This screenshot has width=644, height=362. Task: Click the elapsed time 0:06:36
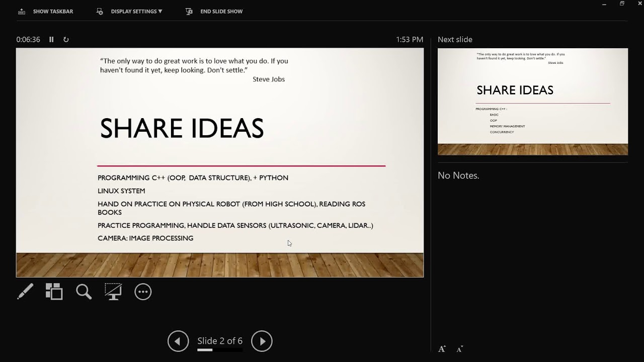point(28,39)
